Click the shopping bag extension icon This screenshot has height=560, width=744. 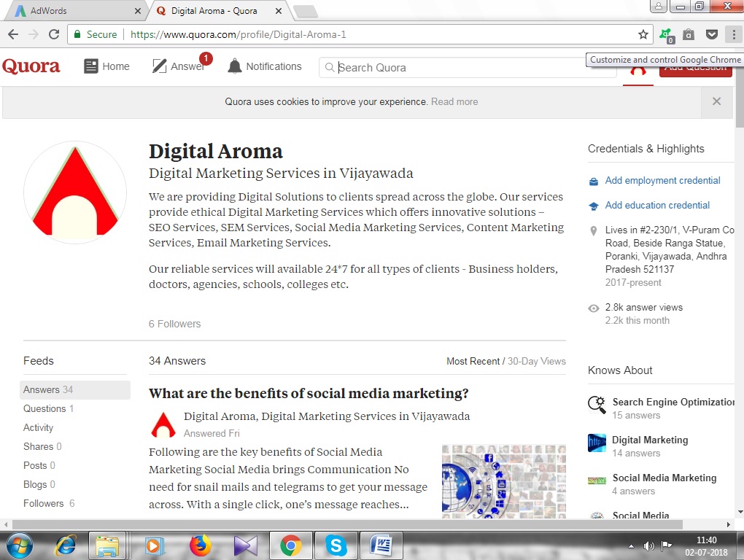pyautogui.click(x=689, y=34)
